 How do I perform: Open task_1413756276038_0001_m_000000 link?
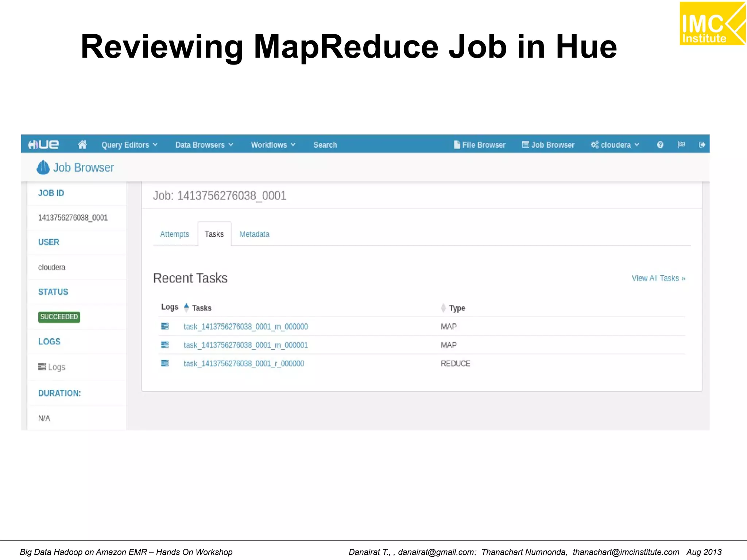point(246,327)
